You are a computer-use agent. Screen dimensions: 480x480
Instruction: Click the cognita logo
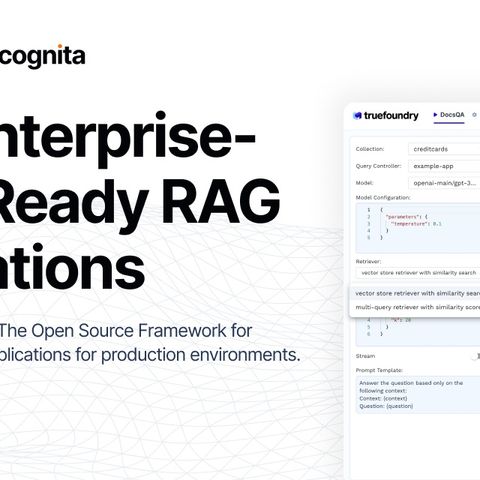coord(42,56)
